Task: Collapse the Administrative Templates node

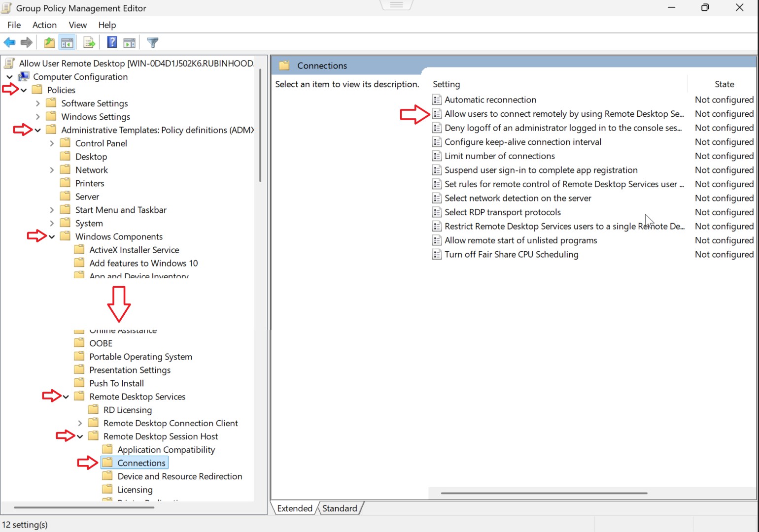Action: pyautogui.click(x=38, y=130)
